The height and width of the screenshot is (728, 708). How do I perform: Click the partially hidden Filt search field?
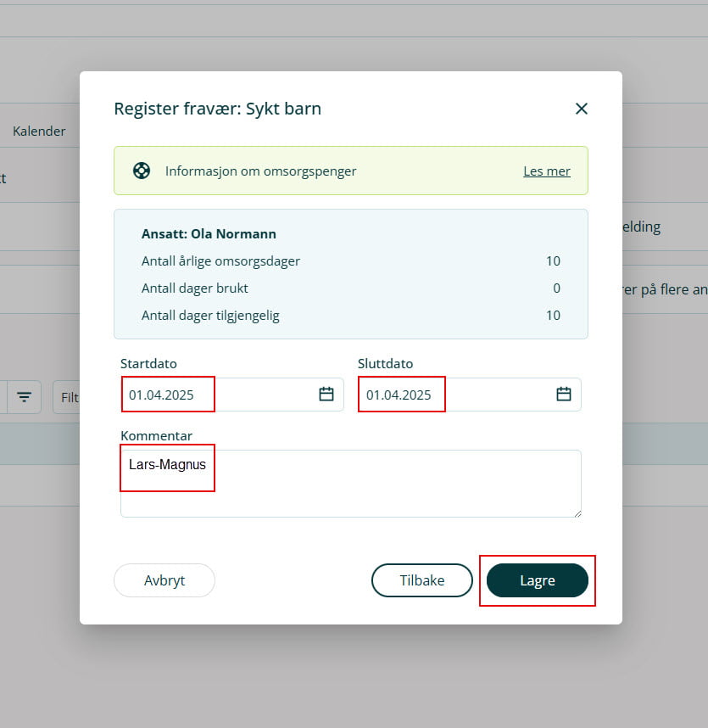pyautogui.click(x=68, y=397)
